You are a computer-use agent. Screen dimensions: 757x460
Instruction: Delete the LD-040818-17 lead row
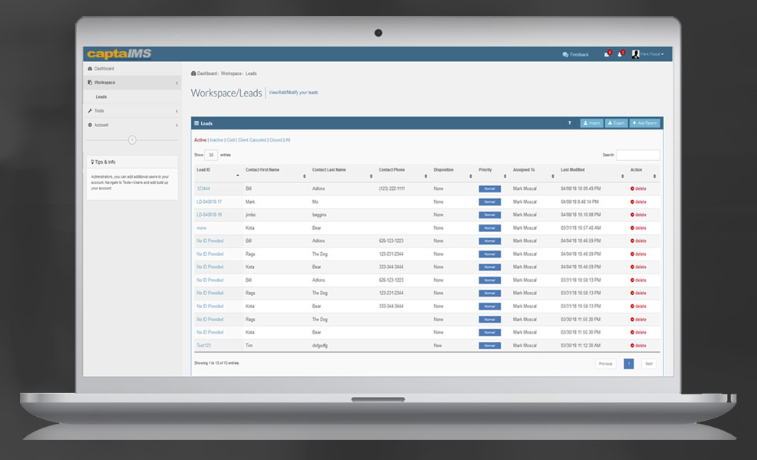(x=638, y=202)
